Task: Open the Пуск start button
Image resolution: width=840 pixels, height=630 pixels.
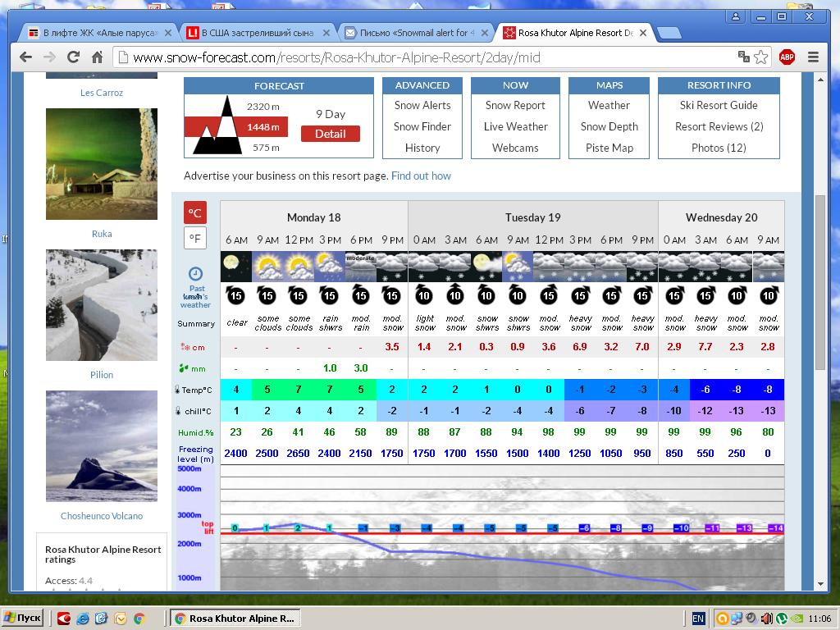Action: pyautogui.click(x=22, y=619)
